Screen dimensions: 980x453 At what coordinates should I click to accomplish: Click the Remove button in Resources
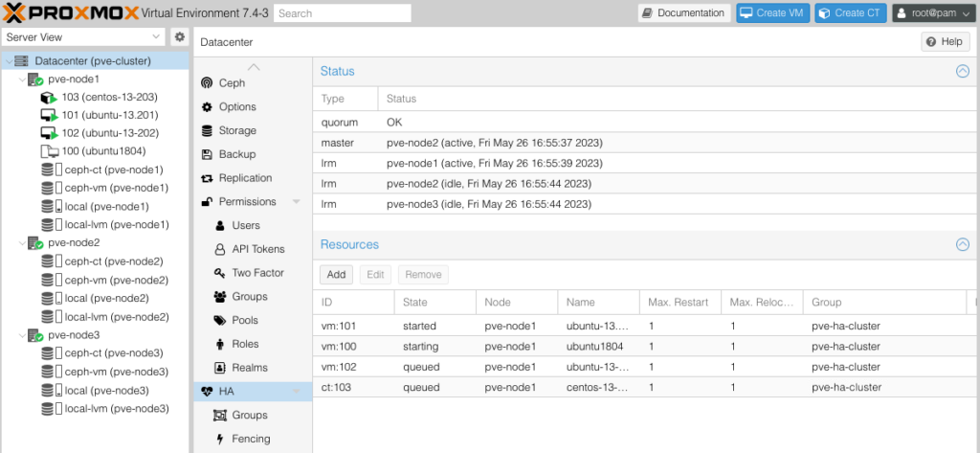[x=423, y=275]
